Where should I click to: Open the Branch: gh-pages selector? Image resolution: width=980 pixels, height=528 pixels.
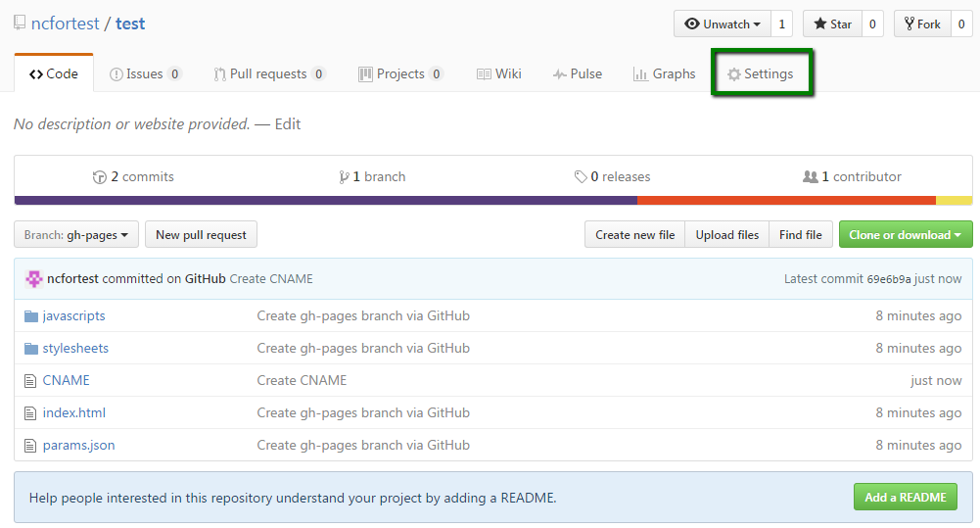(76, 234)
